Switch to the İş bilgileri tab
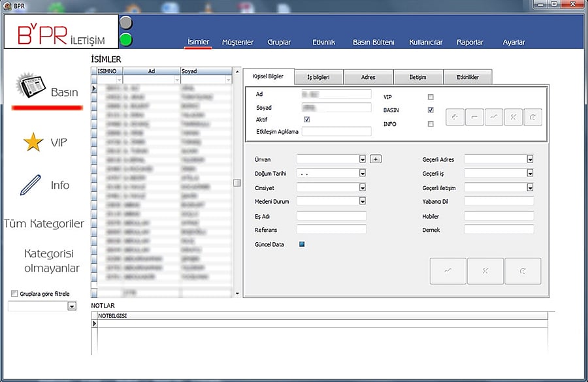 click(318, 77)
